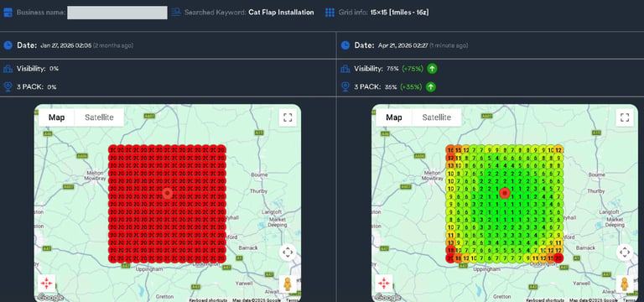Click the 3 PACK pin icon next to 35%
The height and width of the screenshot is (302, 644).
pyautogui.click(x=345, y=86)
